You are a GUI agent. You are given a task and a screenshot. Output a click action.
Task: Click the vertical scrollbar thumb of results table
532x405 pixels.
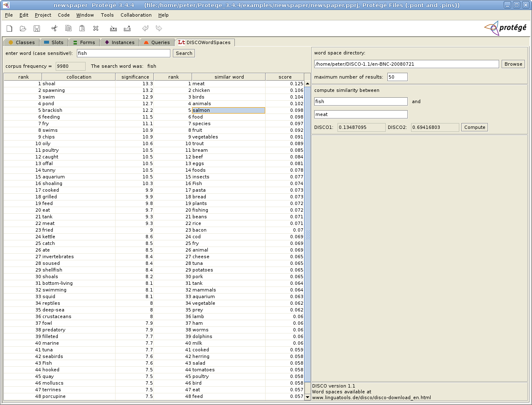pyautogui.click(x=308, y=234)
